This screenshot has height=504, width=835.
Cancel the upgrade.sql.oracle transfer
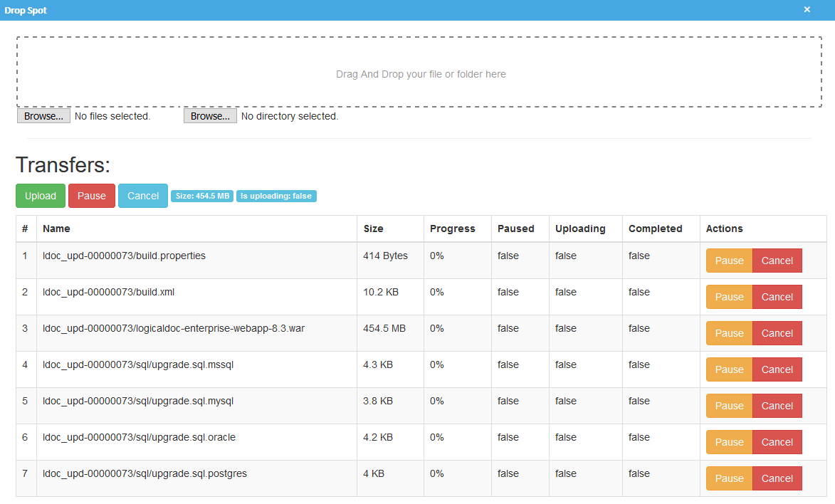click(777, 441)
